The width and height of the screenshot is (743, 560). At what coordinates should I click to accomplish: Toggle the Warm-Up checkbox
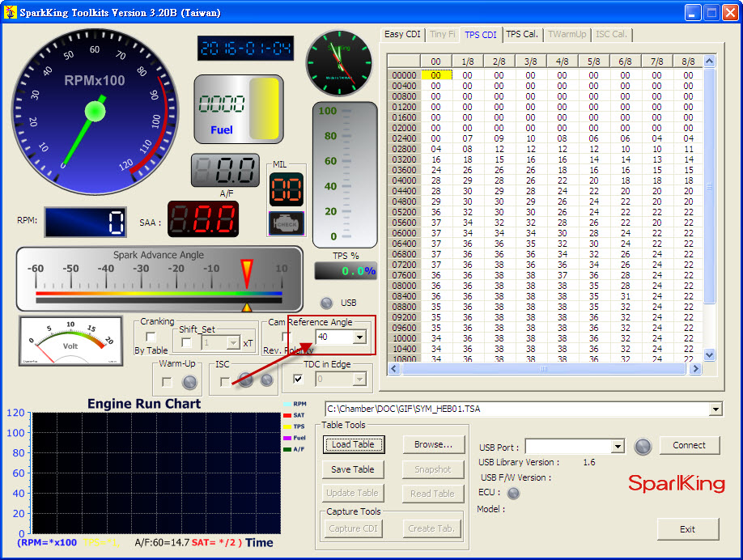(x=167, y=382)
